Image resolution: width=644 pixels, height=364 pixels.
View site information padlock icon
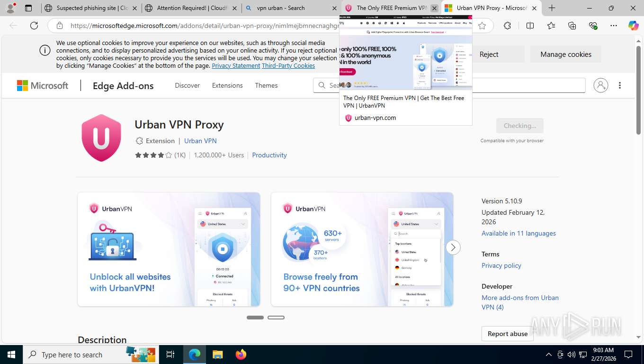point(60,26)
